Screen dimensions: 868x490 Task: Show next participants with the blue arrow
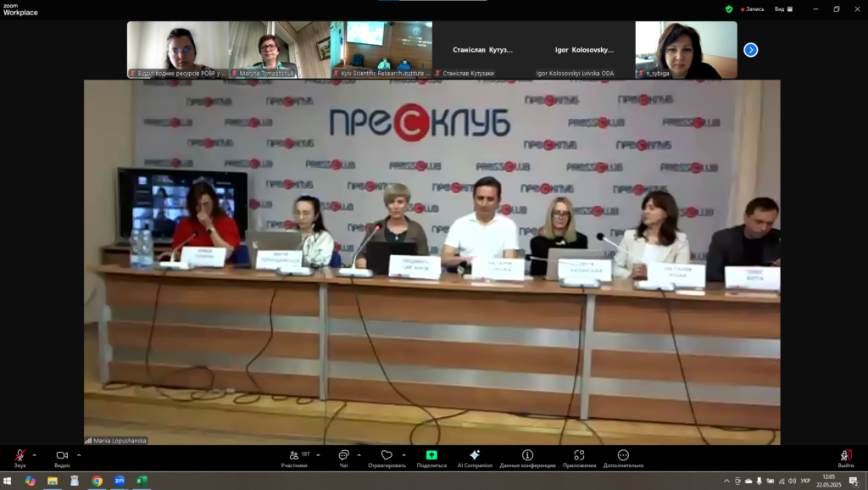coord(751,50)
